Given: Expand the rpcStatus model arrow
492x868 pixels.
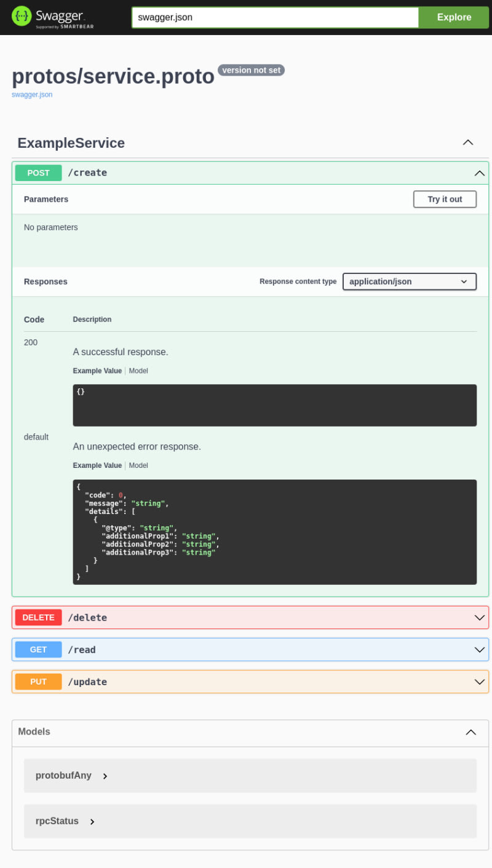Looking at the screenshot, I should (92, 822).
